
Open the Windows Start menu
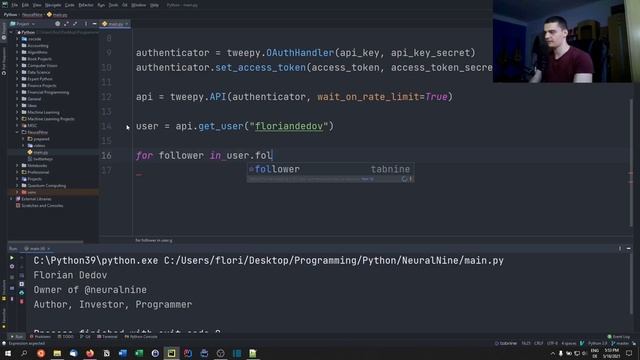point(8,353)
